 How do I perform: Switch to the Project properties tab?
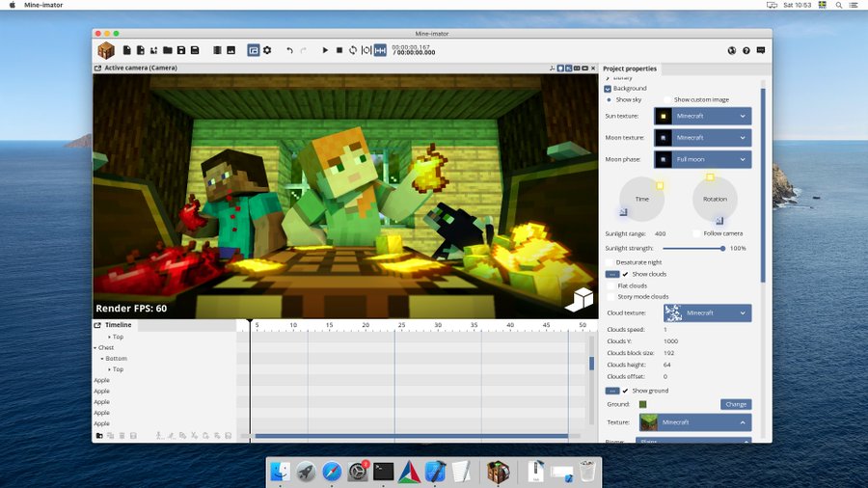630,68
